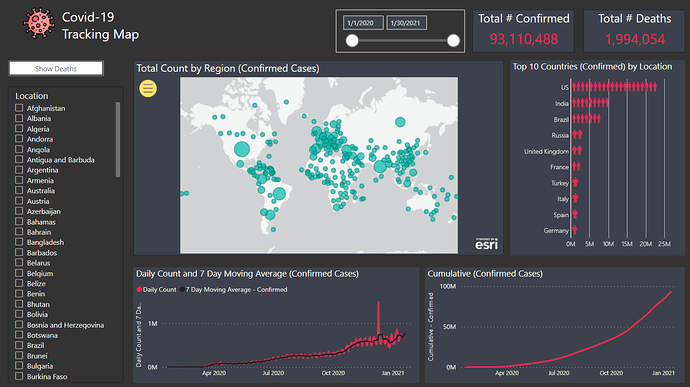This screenshot has height=387, width=690.
Task: Select the large bubble over India
Action: (x=380, y=166)
